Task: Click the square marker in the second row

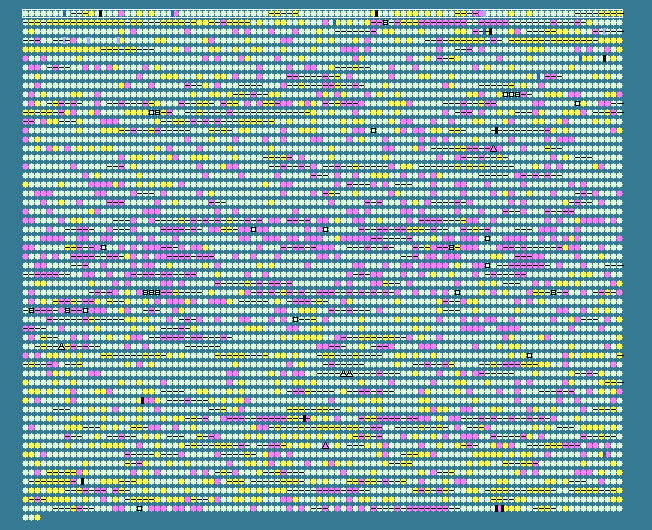Action: (x=386, y=22)
